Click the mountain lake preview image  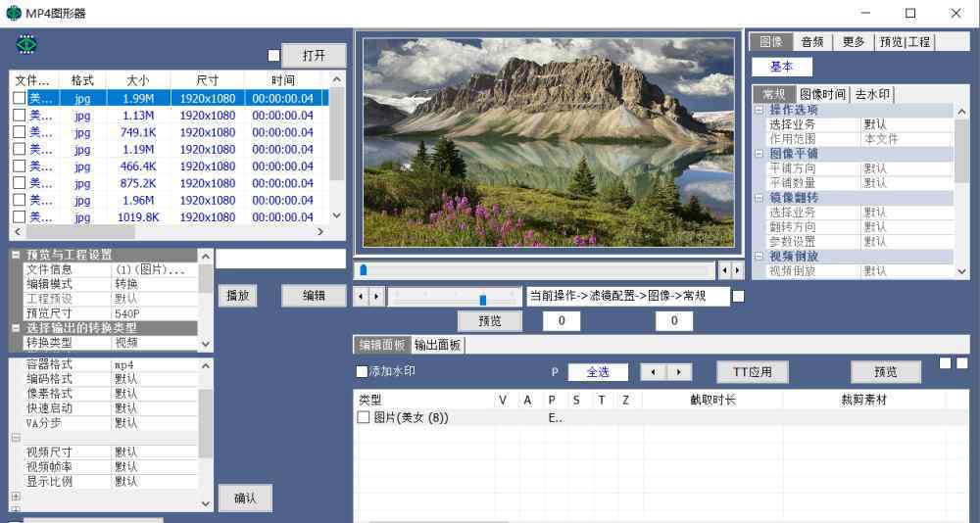point(549,142)
